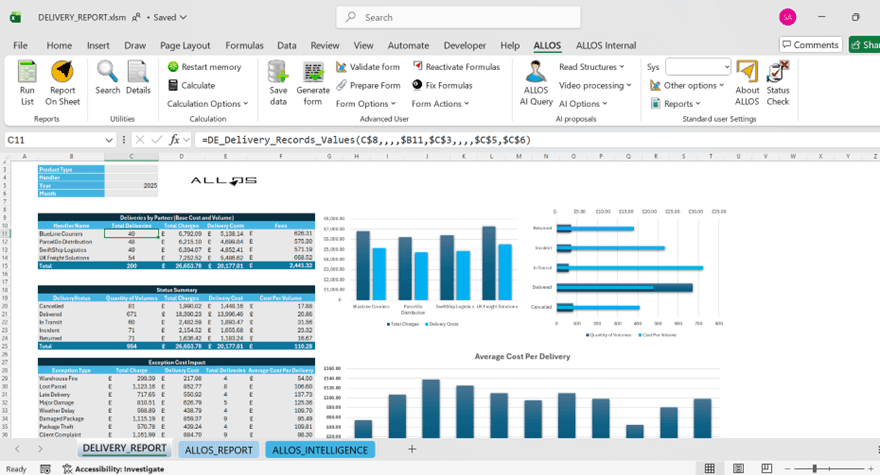Expand Form Options dropdown
Viewport: 880px width, 475px height.
click(x=366, y=104)
